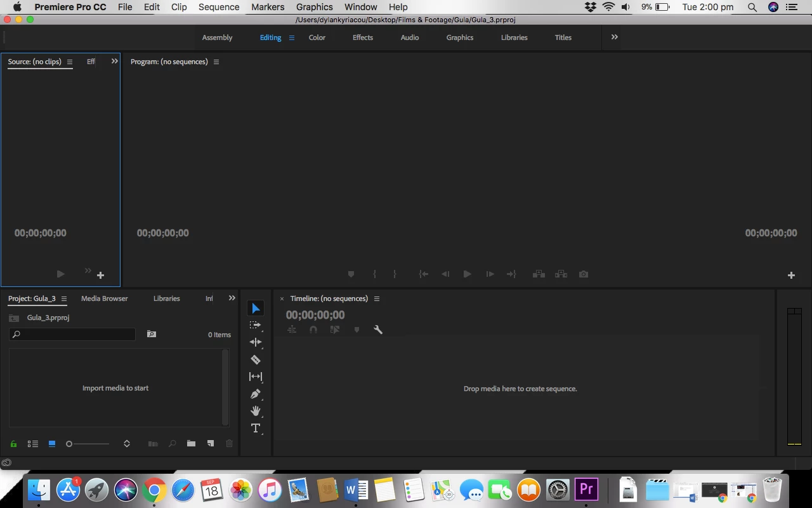Select the Ripple Edit tool
Screen dimensions: 812x508
click(256, 342)
